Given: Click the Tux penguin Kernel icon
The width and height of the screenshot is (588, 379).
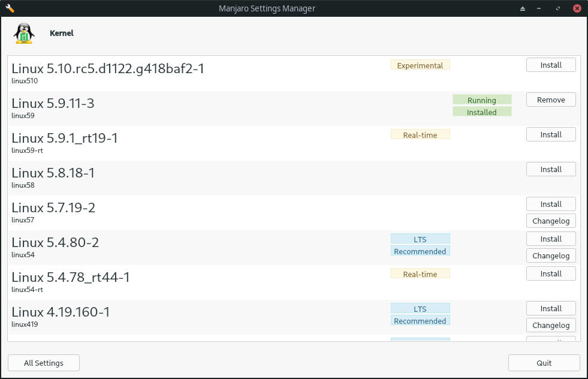Looking at the screenshot, I should (24, 34).
